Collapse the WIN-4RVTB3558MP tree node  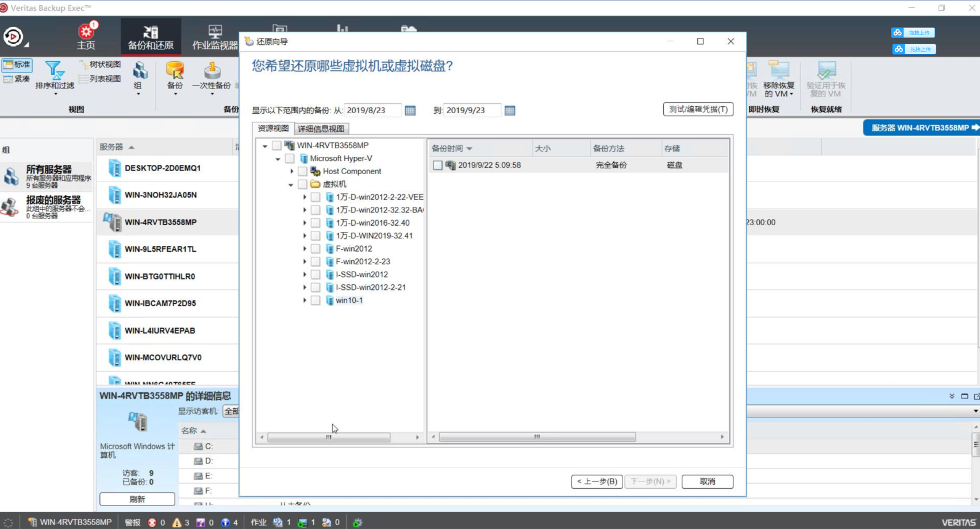[x=265, y=146]
